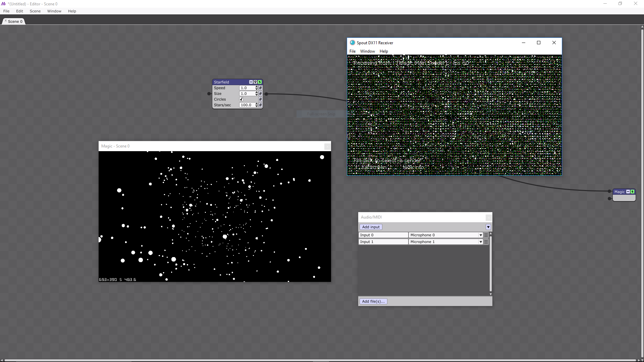644x362 pixels.
Task: Click the Magic node's upper input connector
Action: [609, 191]
